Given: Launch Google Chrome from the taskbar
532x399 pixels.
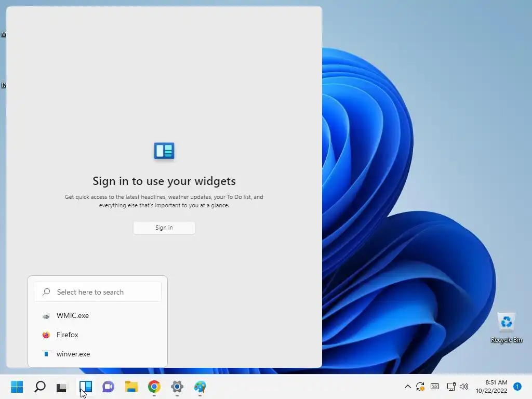Looking at the screenshot, I should (154, 387).
